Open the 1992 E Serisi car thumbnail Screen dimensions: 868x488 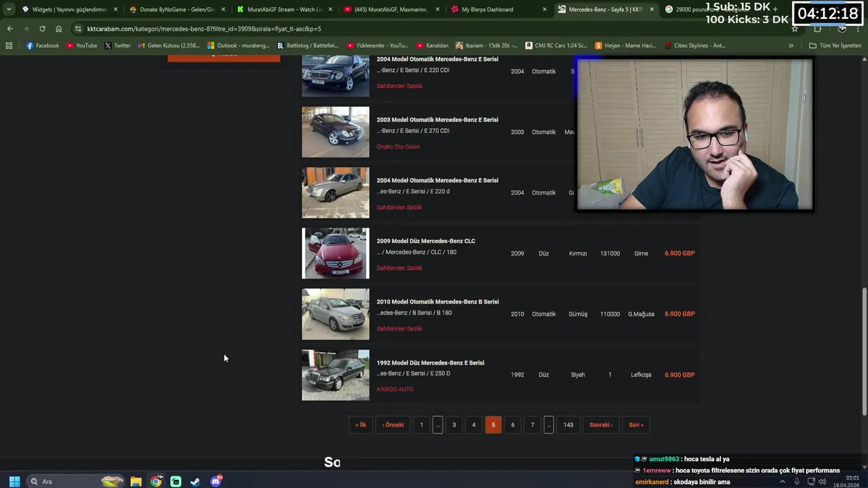point(336,375)
